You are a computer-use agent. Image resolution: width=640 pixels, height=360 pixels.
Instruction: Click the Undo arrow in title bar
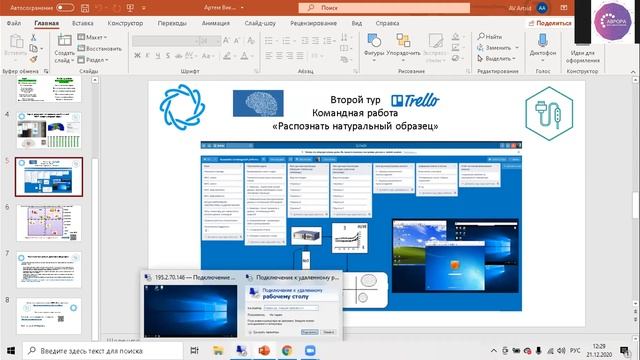98,8
